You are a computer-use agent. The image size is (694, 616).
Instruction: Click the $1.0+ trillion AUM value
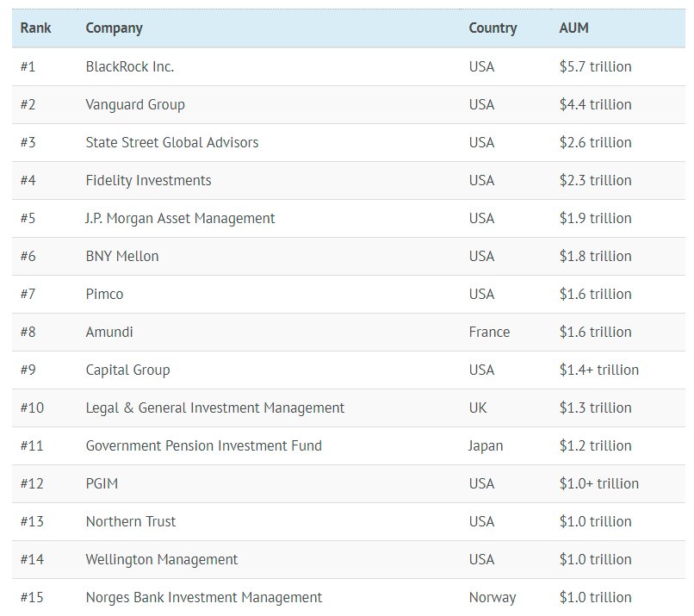(598, 483)
